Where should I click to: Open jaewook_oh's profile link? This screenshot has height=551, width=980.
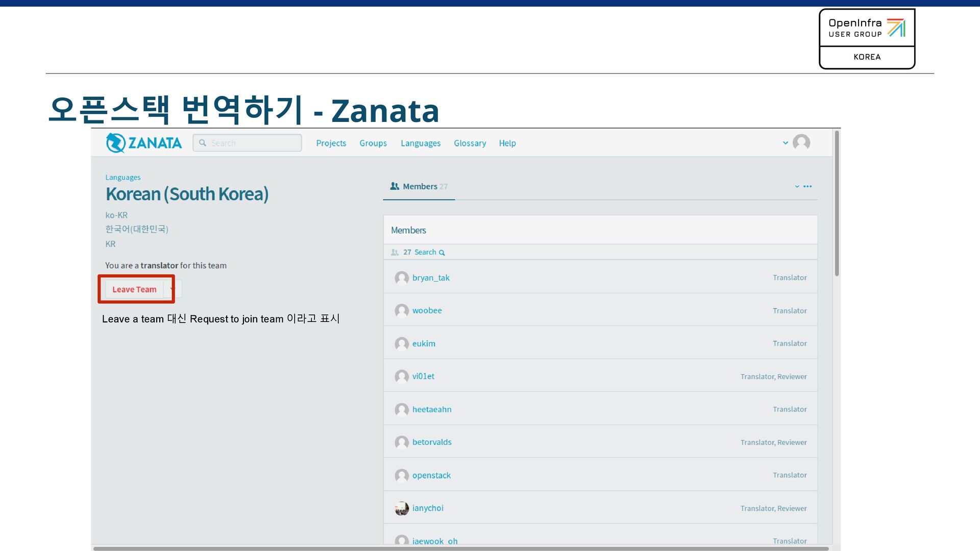coord(435,541)
